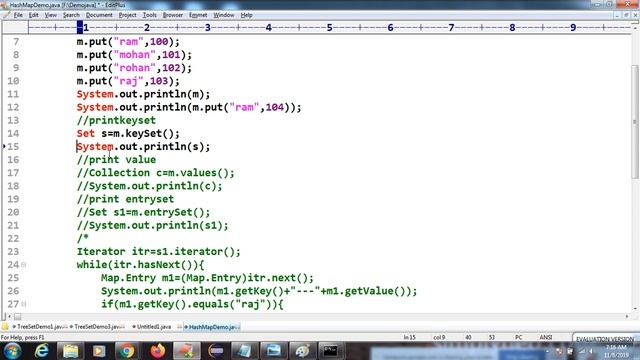Click the vertical scrollbar up arrow

point(635,27)
